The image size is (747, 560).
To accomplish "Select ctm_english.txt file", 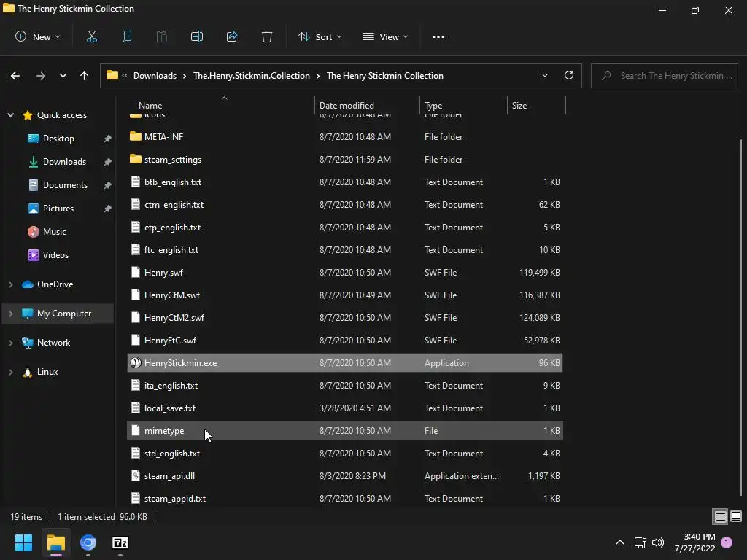I will coord(345,204).
